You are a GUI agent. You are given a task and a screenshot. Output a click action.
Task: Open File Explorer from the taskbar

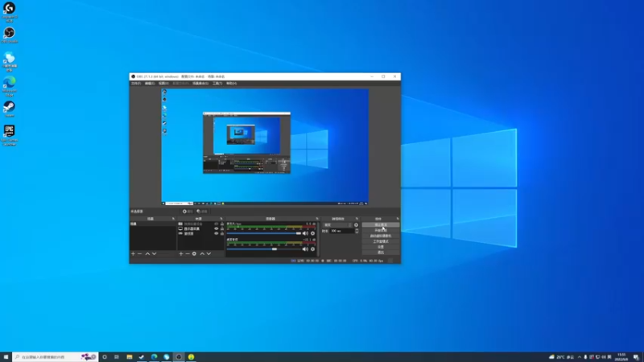pyautogui.click(x=130, y=357)
